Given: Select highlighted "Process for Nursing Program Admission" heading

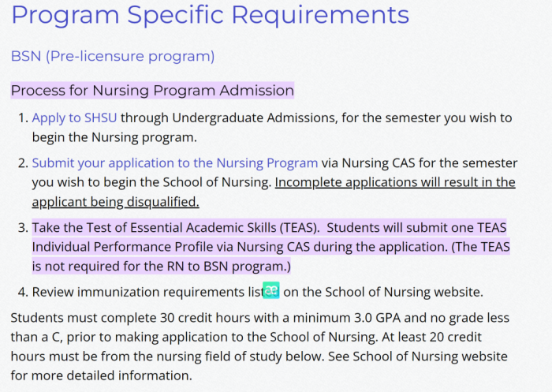Looking at the screenshot, I should [x=152, y=91].
